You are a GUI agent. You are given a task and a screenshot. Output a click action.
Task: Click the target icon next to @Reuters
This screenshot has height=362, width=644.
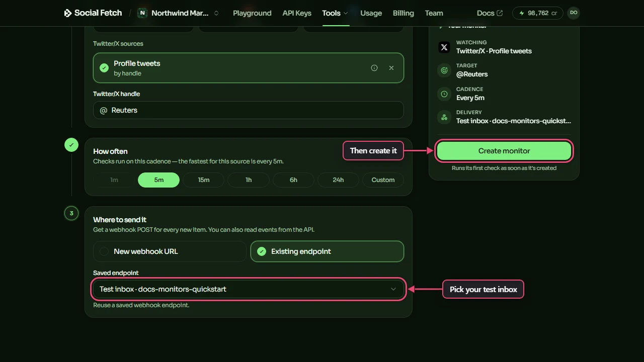(444, 70)
